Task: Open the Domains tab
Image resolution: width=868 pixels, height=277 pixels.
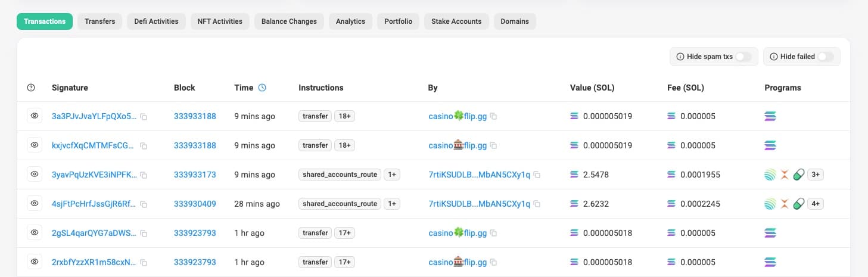Action: [x=515, y=21]
